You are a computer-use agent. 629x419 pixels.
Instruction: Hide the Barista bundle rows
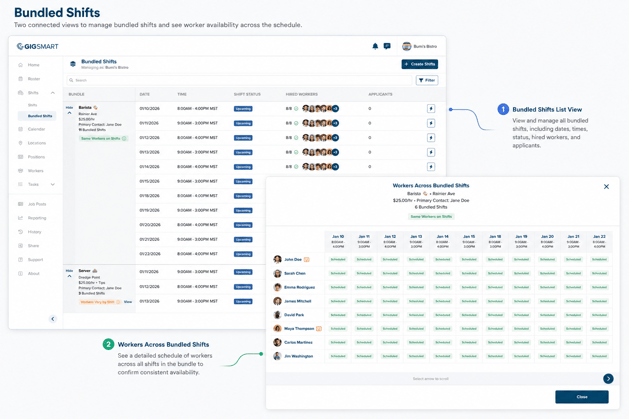69,110
